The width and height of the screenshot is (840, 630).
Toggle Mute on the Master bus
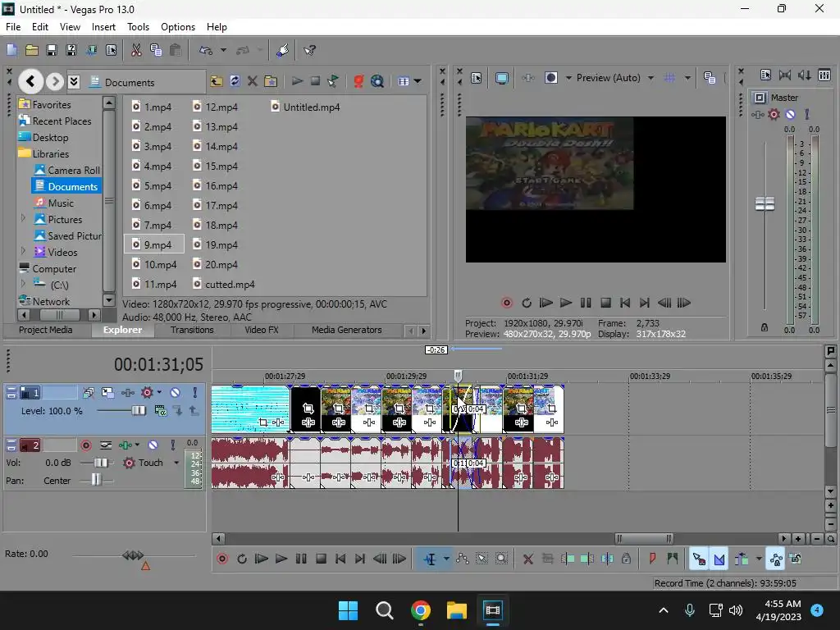(790, 114)
